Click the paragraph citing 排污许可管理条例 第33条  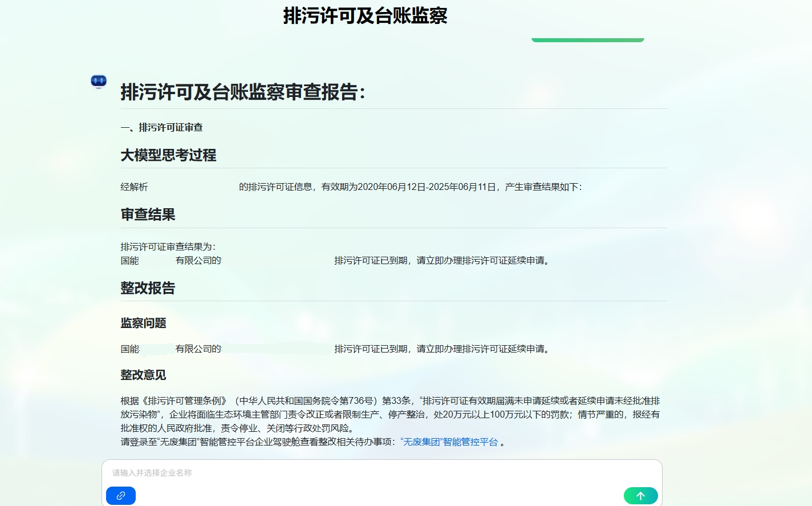(390, 415)
